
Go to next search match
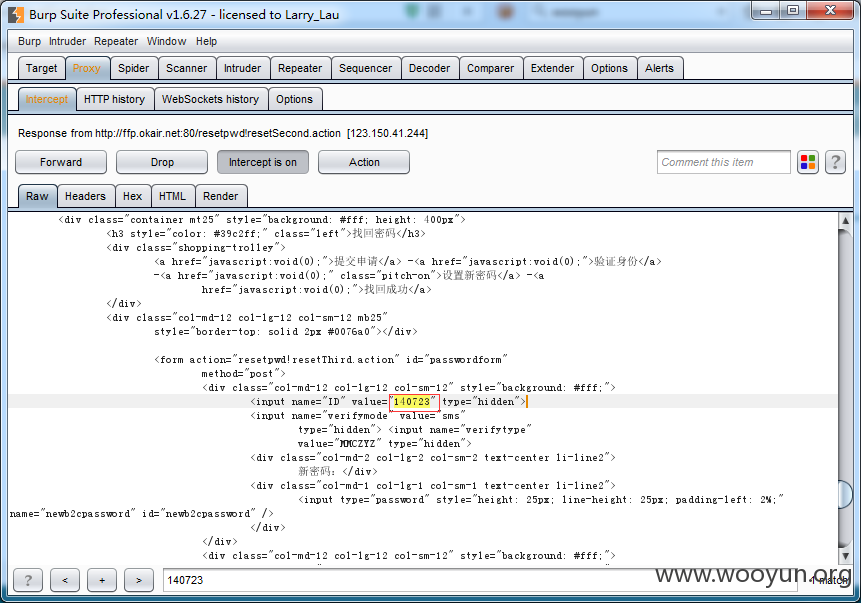pyautogui.click(x=139, y=580)
